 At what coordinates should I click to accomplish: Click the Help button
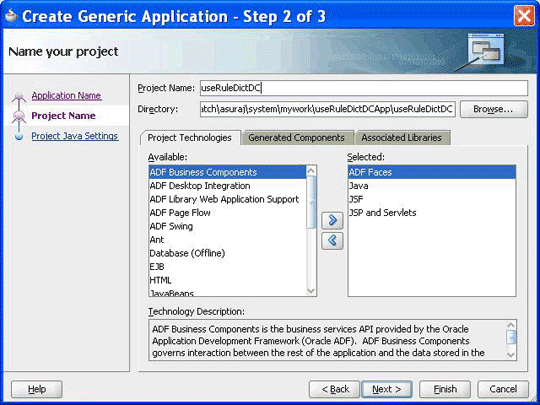point(37,389)
